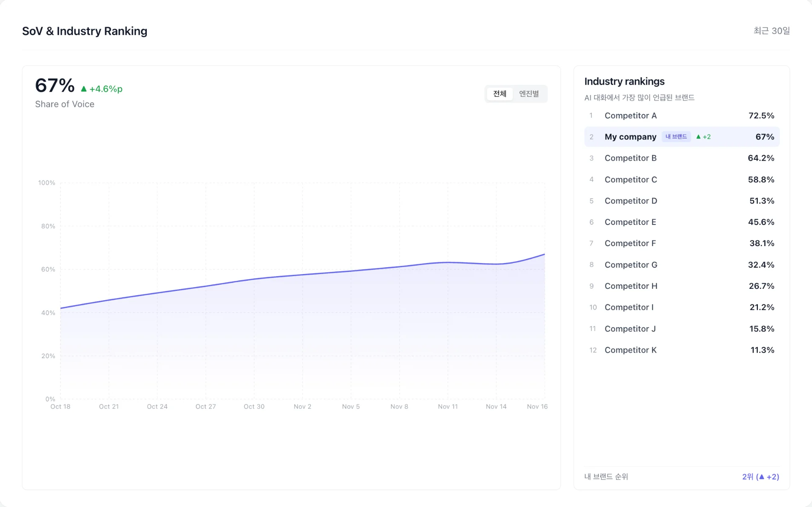Click the Nov 11 axis label
The image size is (812, 507).
[447, 406]
